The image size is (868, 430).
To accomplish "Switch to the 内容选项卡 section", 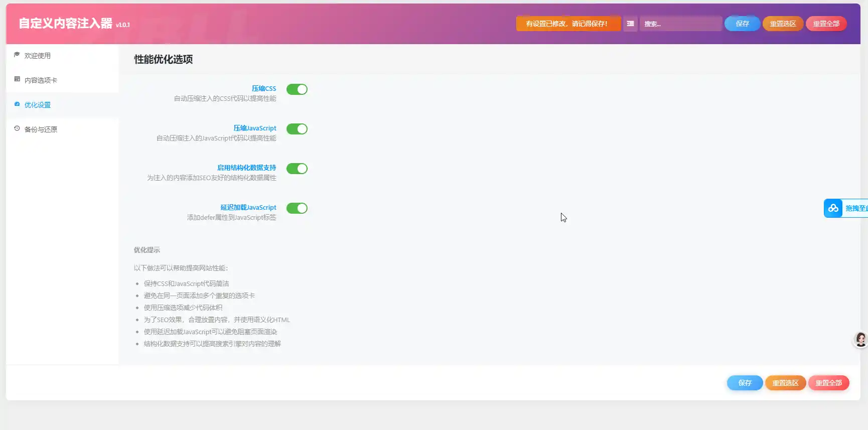I will point(41,80).
